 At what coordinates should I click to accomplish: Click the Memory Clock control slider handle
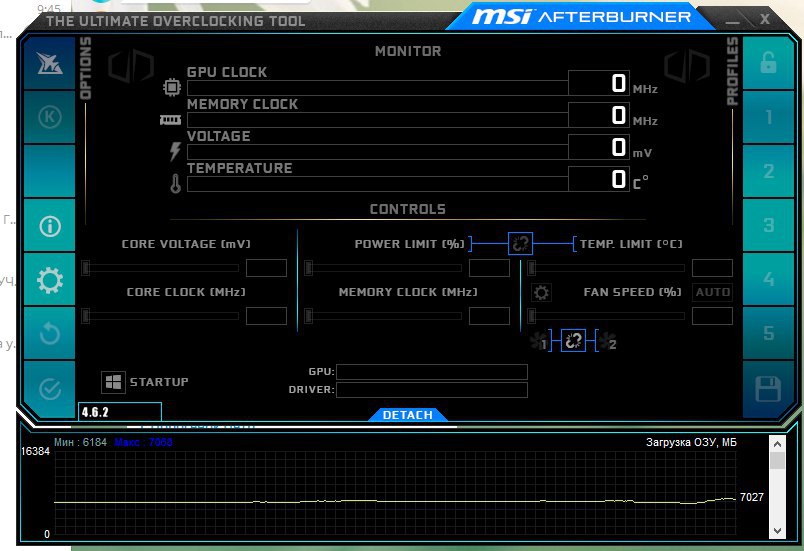[308, 316]
